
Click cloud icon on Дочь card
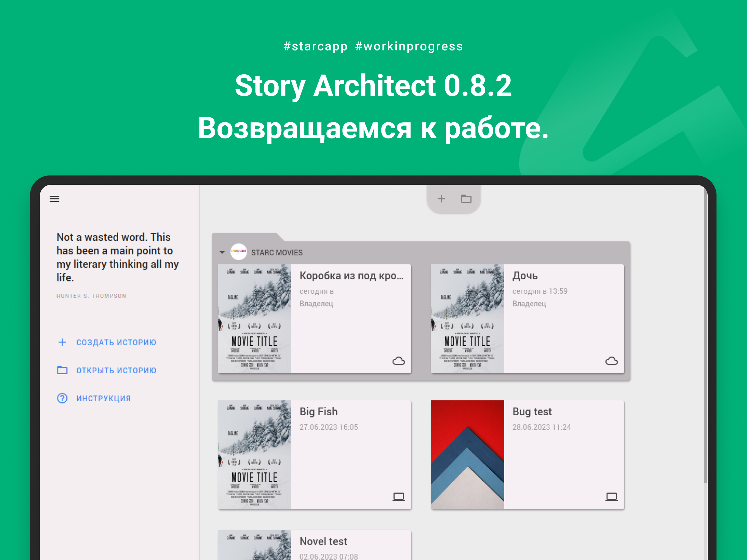pos(611,361)
